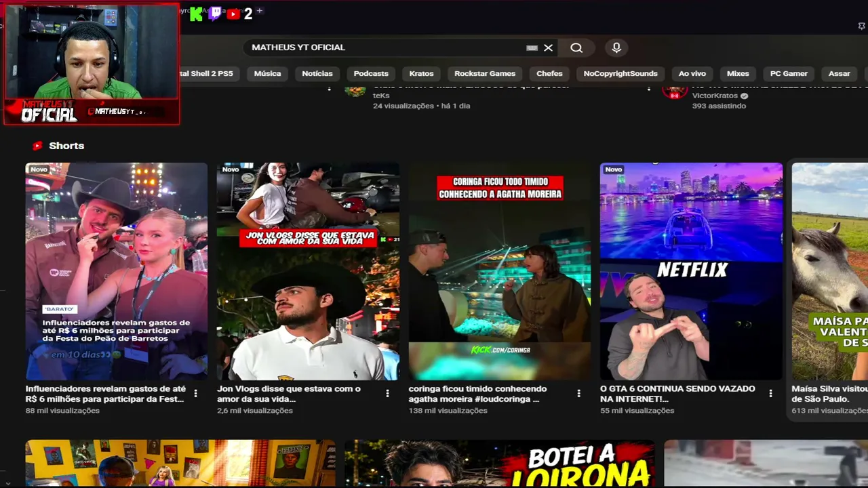868x488 pixels.
Task: Open a new browser tab with plus
Action: tap(260, 11)
